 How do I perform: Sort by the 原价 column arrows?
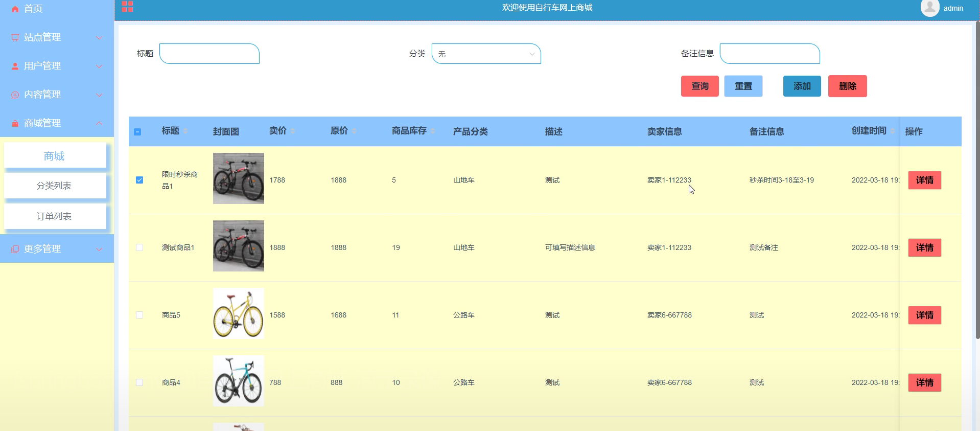coord(354,131)
